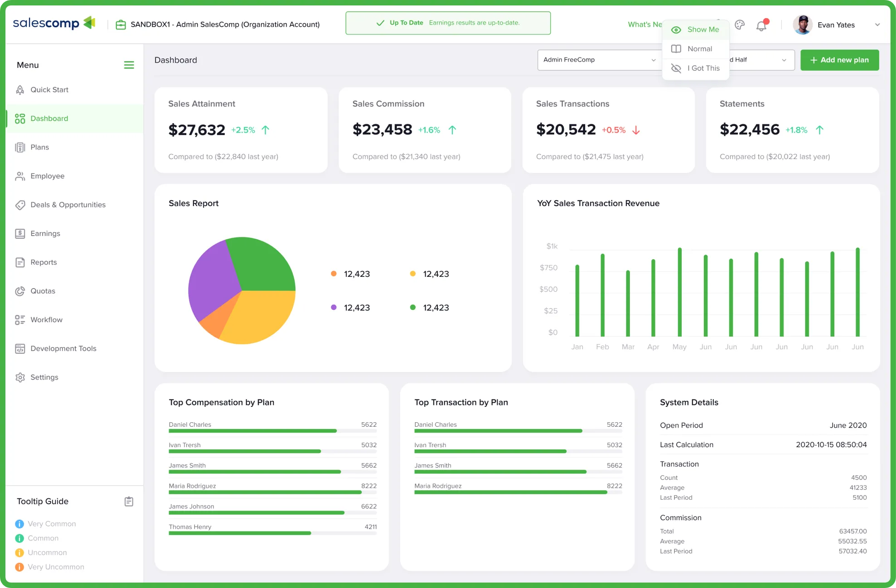Open the Half period dropdown

pos(761,60)
